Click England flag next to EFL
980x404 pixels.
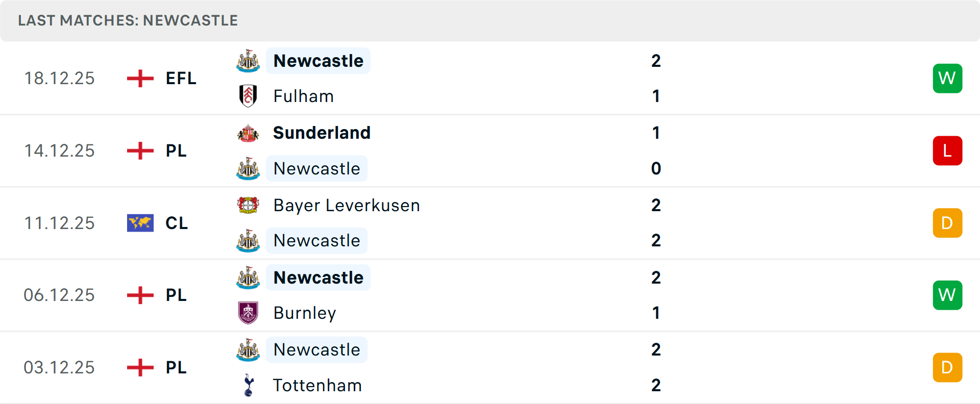140,79
